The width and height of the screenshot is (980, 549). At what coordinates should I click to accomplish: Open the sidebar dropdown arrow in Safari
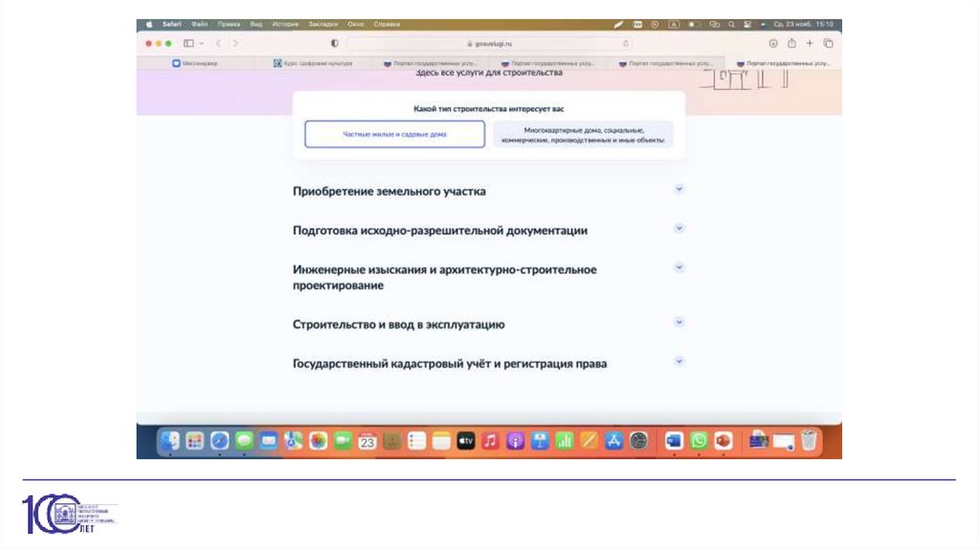[201, 44]
